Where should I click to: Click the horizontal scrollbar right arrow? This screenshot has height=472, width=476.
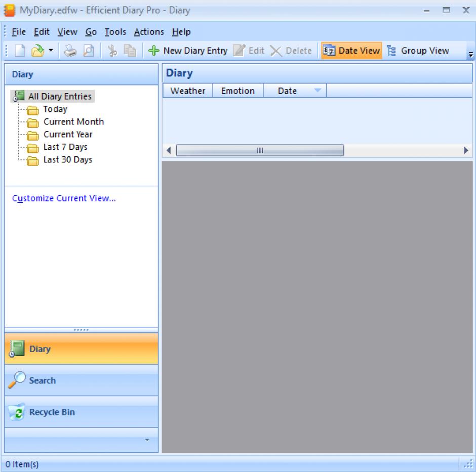click(x=466, y=151)
